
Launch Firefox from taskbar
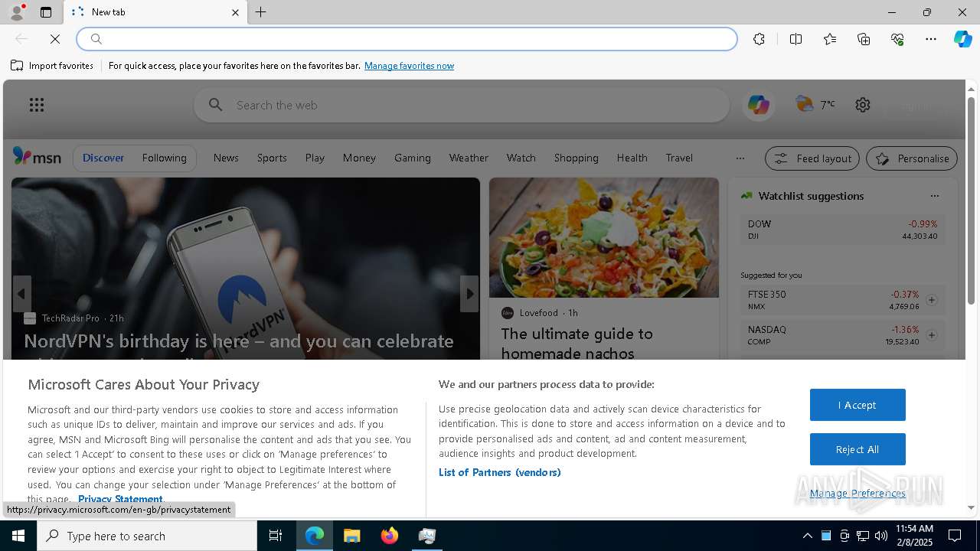coord(390,536)
